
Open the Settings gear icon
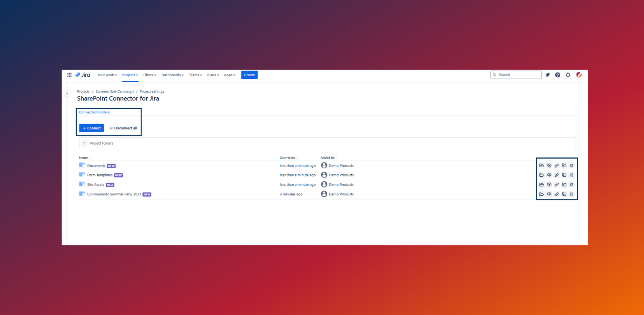(568, 75)
